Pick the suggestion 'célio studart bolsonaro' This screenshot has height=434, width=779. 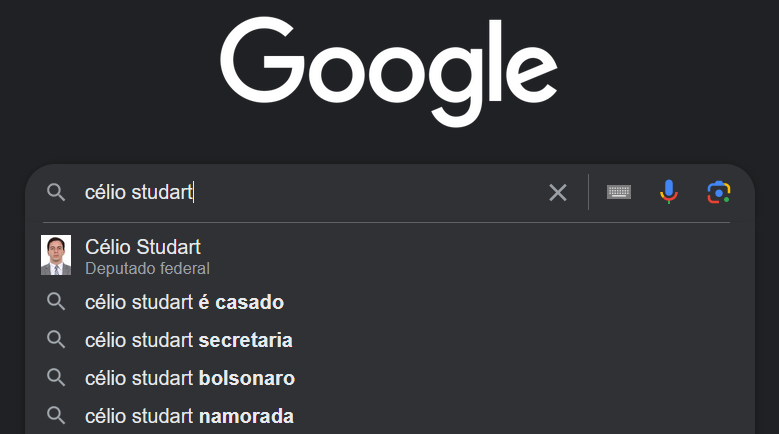pos(390,378)
